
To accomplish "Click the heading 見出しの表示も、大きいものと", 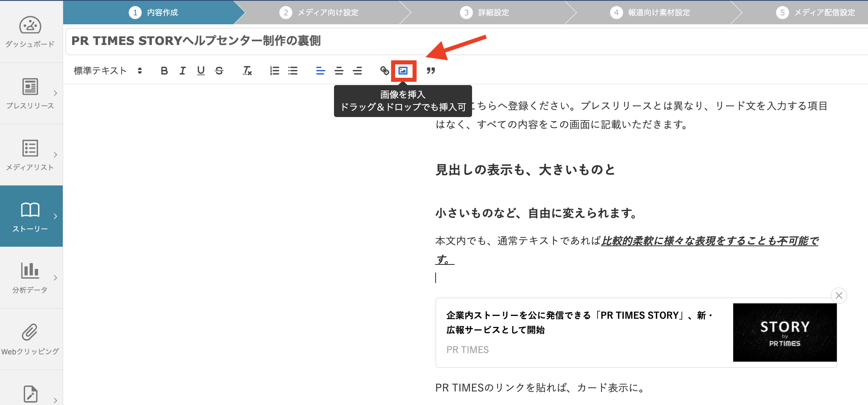I will point(525,170).
